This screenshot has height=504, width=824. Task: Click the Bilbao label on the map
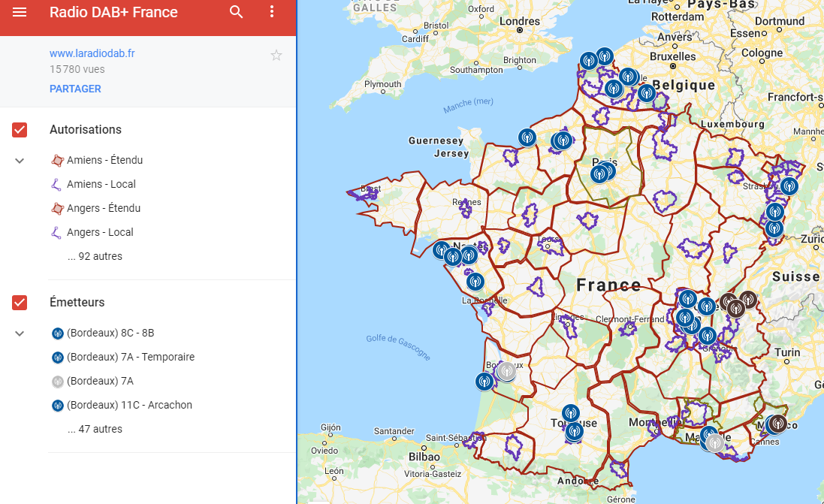[424, 457]
